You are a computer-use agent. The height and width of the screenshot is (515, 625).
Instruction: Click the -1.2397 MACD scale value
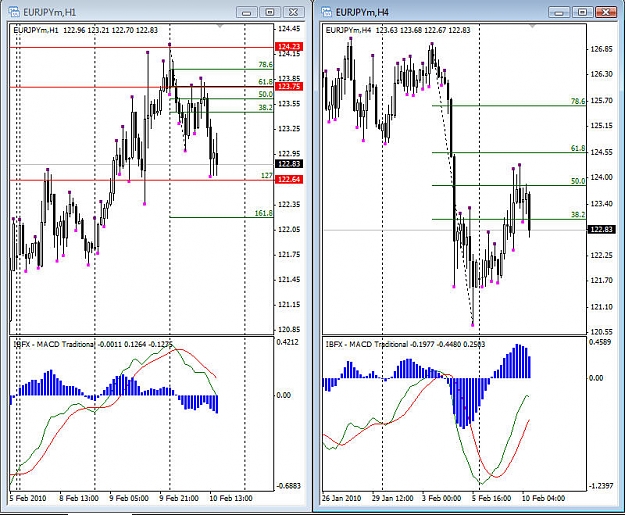tap(601, 486)
